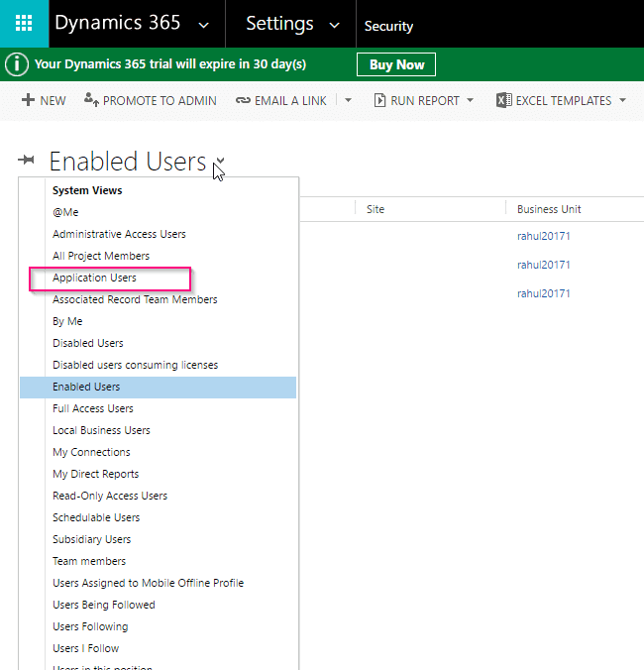Screen dimensions: 644x670
Task: Click the Promote to Admin user icon
Action: coord(91,99)
